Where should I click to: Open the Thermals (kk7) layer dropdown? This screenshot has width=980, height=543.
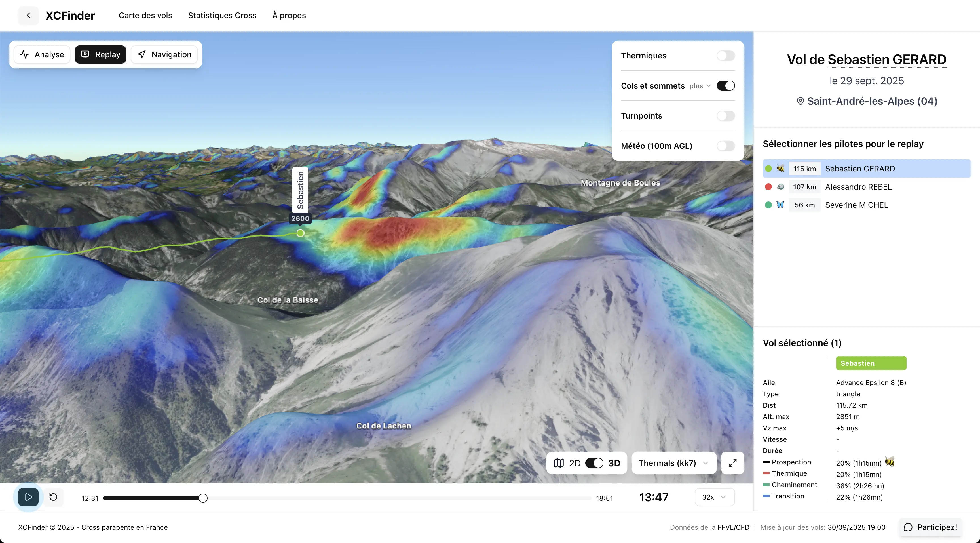pyautogui.click(x=674, y=463)
